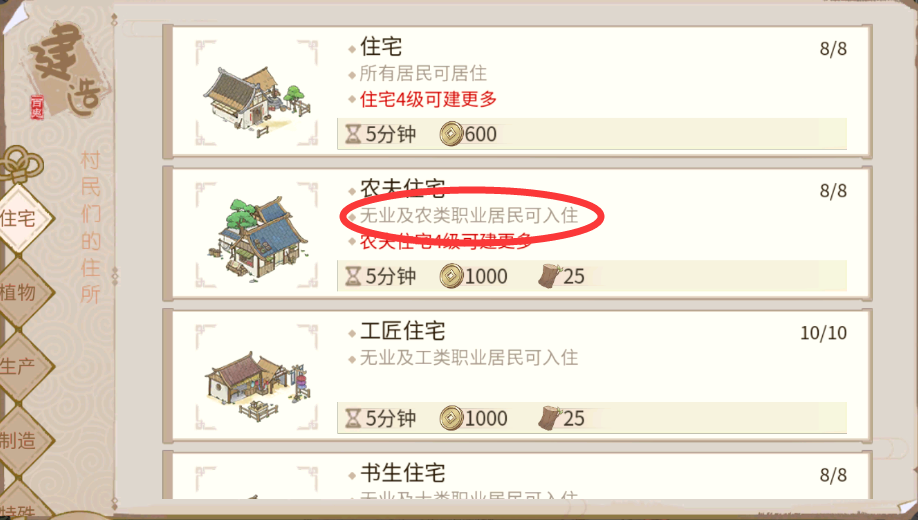This screenshot has height=520, width=918.
Task: Click the coin icon in 工匠住宅 row
Action: tap(451, 418)
